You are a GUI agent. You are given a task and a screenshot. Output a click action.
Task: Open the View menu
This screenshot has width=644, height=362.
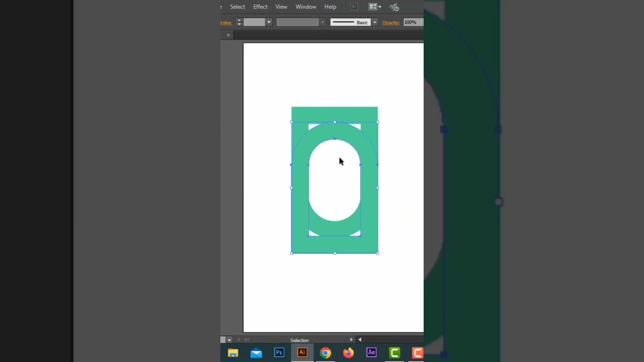pyautogui.click(x=281, y=7)
